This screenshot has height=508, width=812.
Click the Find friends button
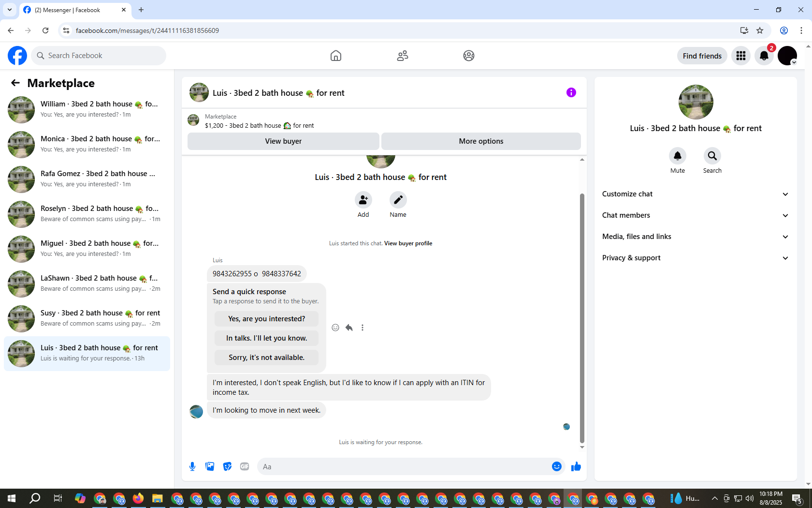click(x=702, y=56)
